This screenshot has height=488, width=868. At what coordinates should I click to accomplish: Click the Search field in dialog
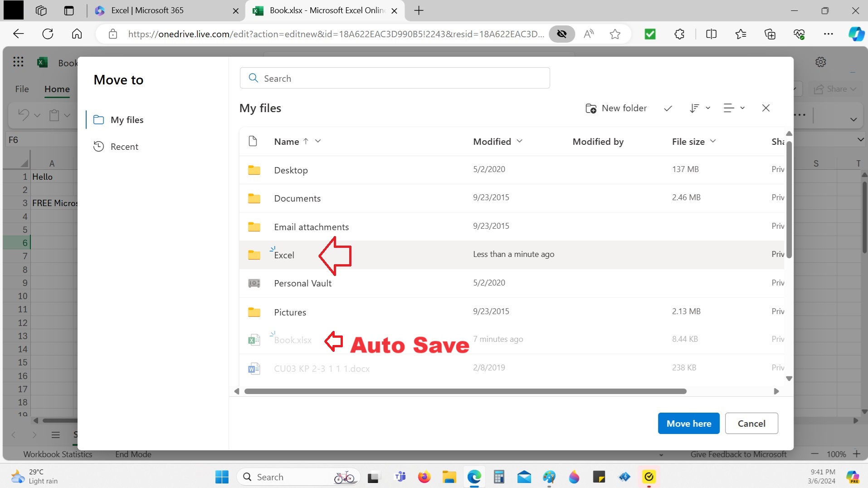click(x=395, y=79)
